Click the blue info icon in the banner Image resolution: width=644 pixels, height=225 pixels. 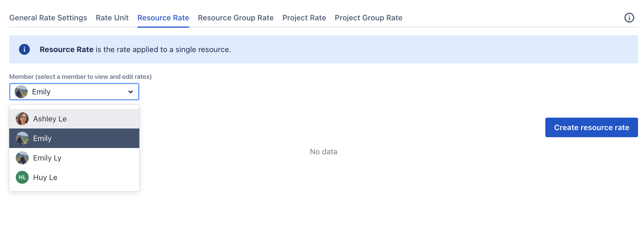(24, 49)
